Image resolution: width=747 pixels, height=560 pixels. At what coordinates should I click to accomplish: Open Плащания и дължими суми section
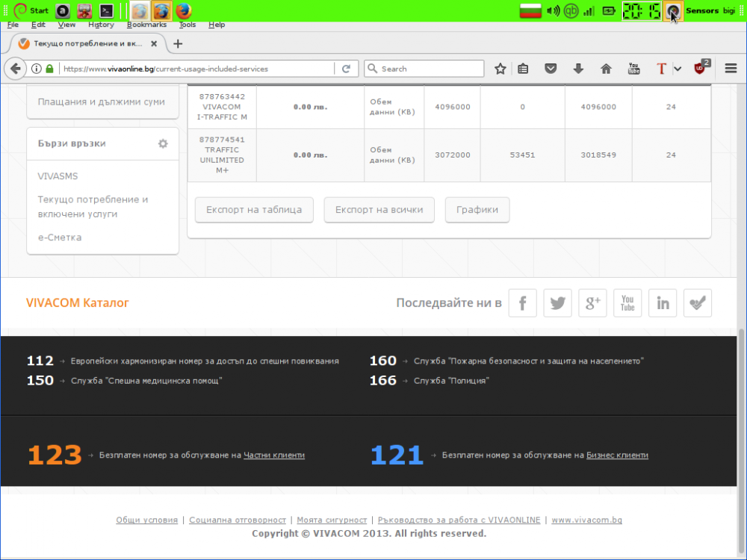(102, 102)
